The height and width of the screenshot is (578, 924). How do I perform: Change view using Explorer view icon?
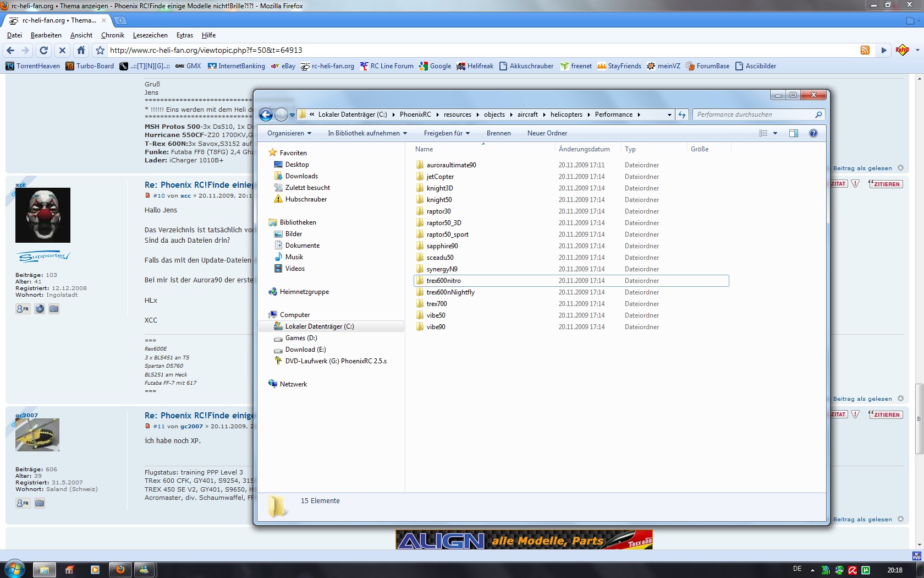coord(763,133)
